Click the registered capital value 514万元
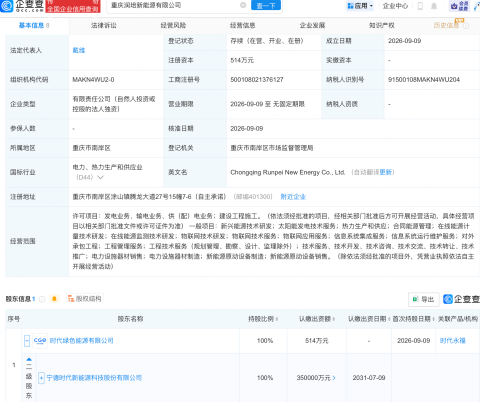480x402 pixels. (x=242, y=60)
